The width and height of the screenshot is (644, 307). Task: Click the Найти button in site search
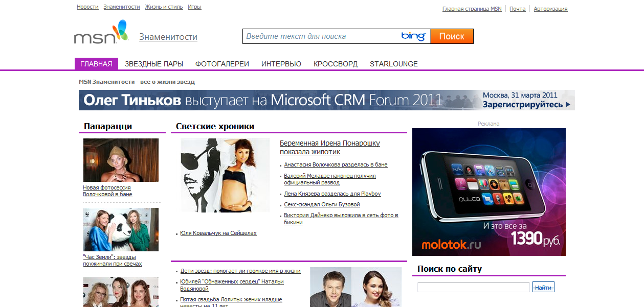click(544, 287)
